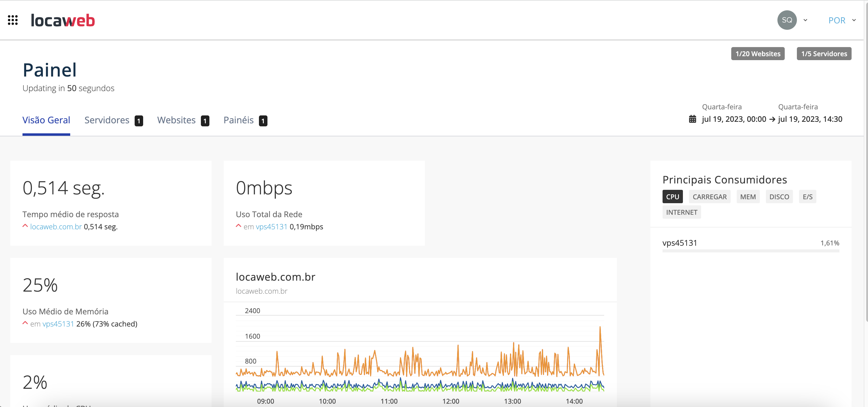Click the SQ user avatar
The height and width of the screenshot is (407, 868).
[x=787, y=20]
